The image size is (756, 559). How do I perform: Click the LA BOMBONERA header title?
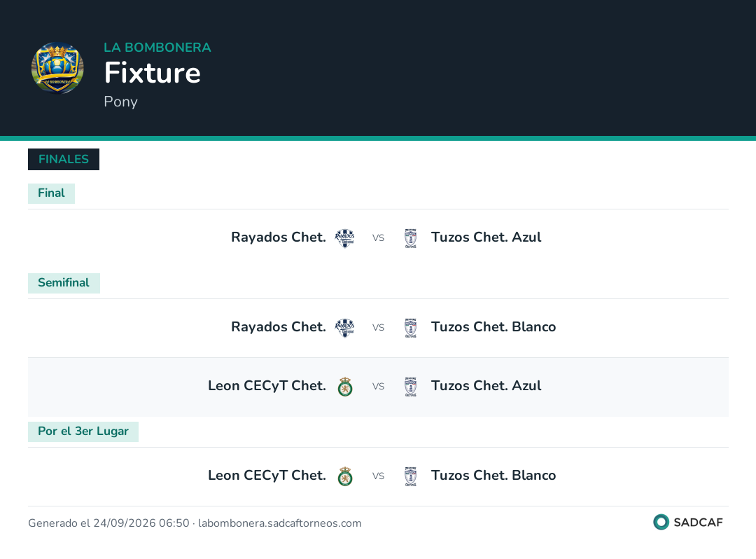click(157, 47)
